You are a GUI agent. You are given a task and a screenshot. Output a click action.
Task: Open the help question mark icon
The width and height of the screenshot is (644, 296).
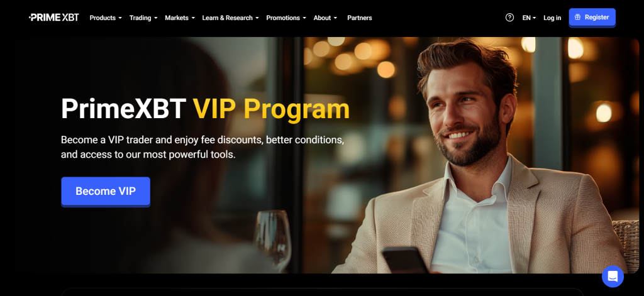[x=509, y=18]
